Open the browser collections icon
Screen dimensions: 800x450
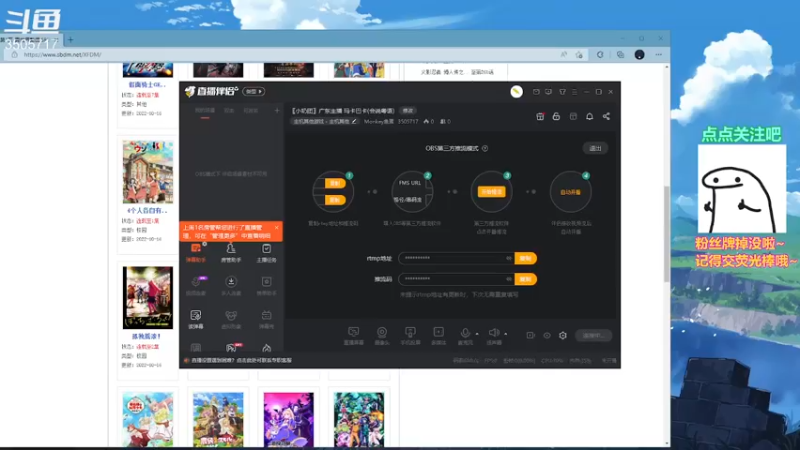click(620, 55)
